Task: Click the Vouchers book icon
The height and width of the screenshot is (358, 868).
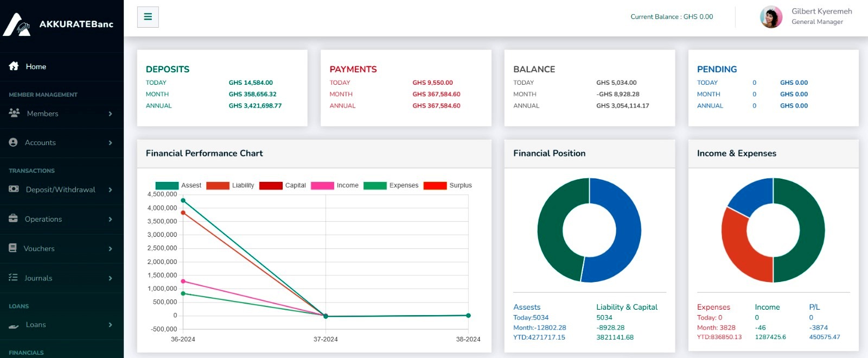Action: tap(13, 248)
